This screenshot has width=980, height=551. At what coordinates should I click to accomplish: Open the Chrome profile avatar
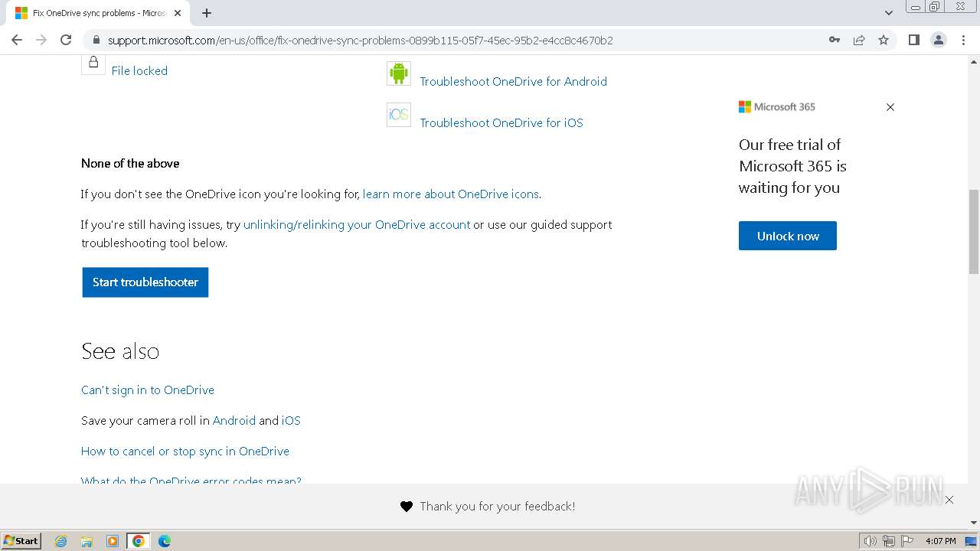(939, 40)
